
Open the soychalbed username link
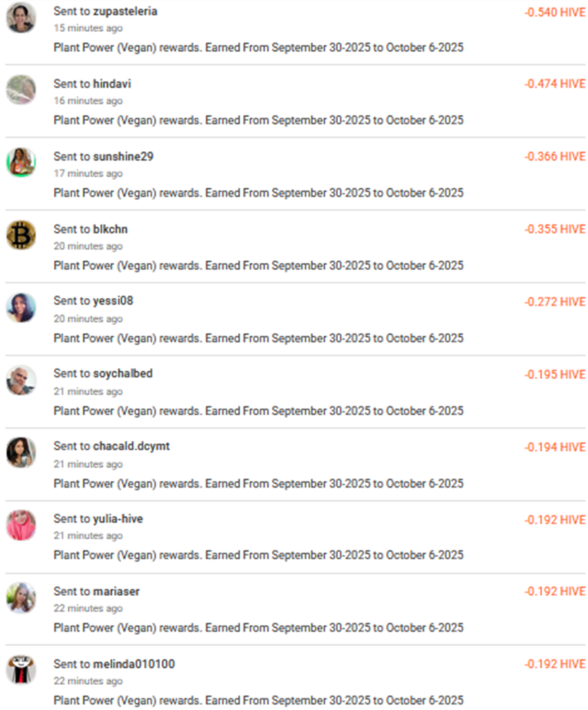[x=122, y=374]
